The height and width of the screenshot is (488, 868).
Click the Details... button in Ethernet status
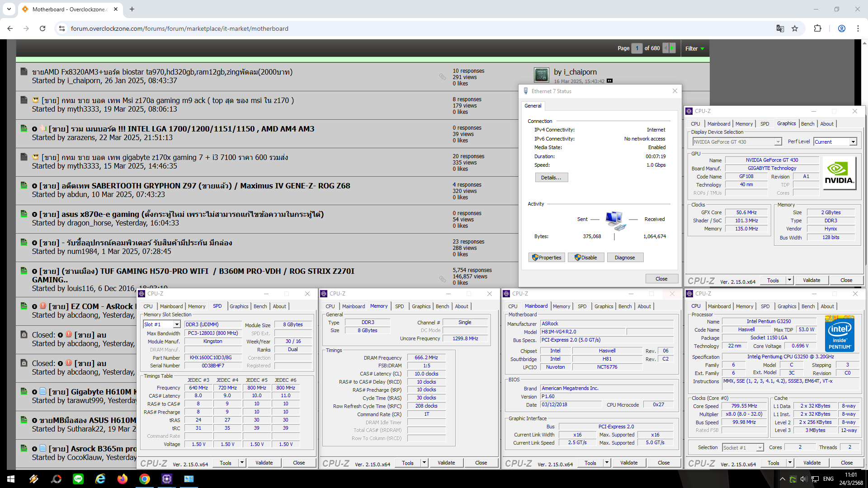tap(551, 178)
